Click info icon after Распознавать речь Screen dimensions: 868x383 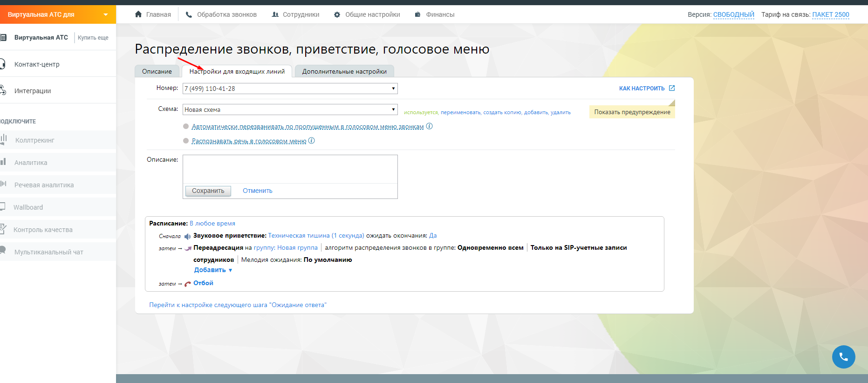click(312, 141)
